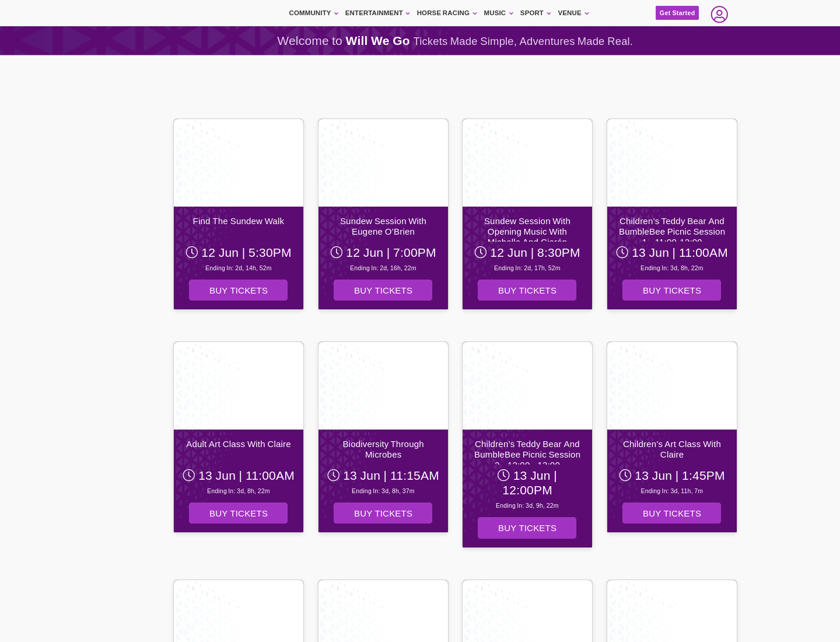Image resolution: width=840 pixels, height=642 pixels.
Task: Expand the Horse Racing menu chevron
Action: click(x=475, y=13)
